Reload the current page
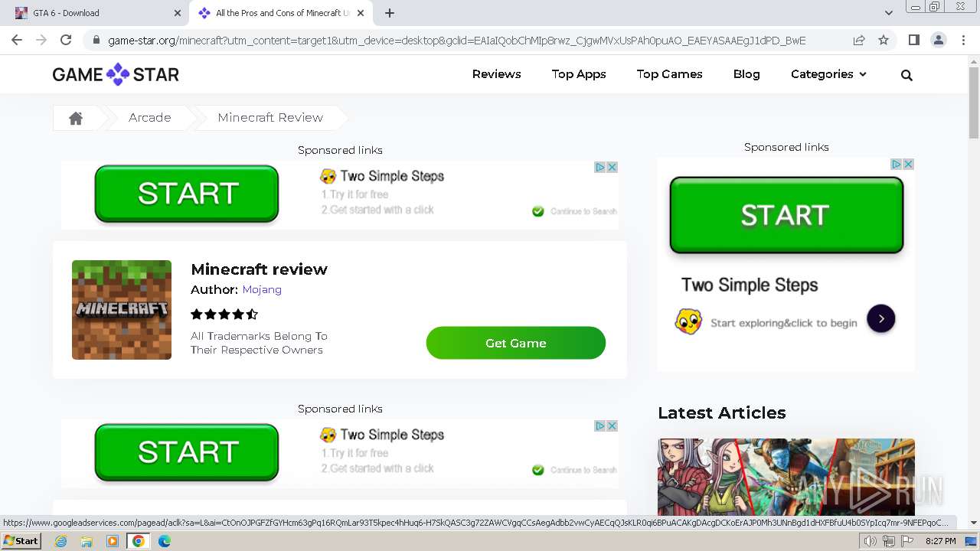The height and width of the screenshot is (551, 980). pyautogui.click(x=66, y=41)
